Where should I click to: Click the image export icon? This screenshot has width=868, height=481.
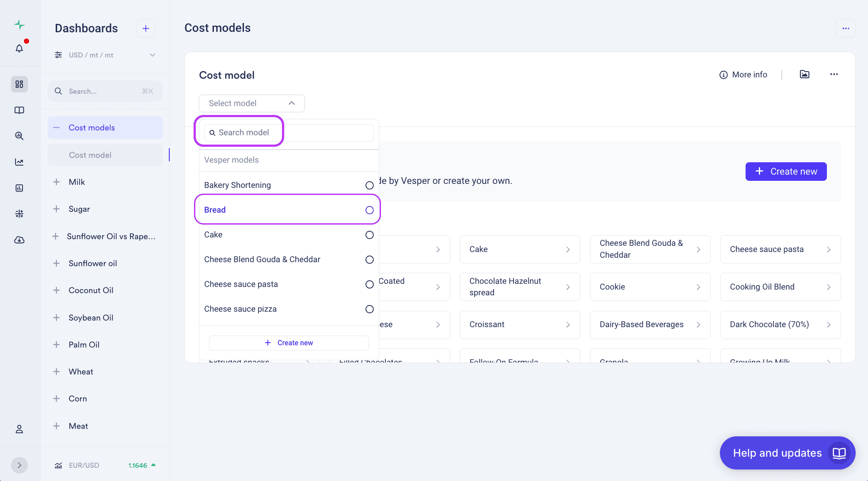tap(805, 74)
